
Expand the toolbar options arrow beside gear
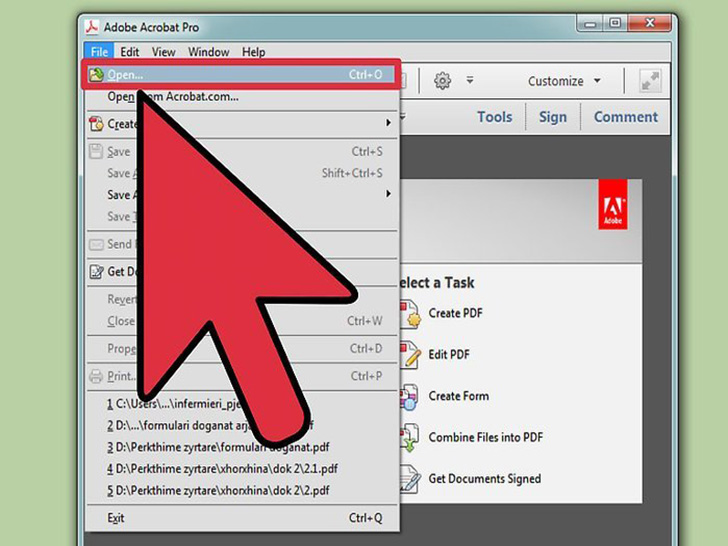pos(470,80)
